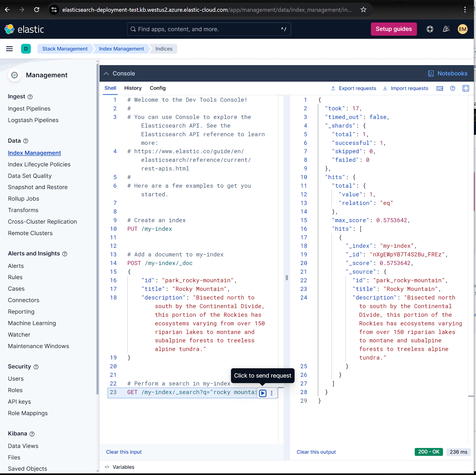Open Notebooks from the Console header
The image size is (476, 475).
tap(448, 73)
